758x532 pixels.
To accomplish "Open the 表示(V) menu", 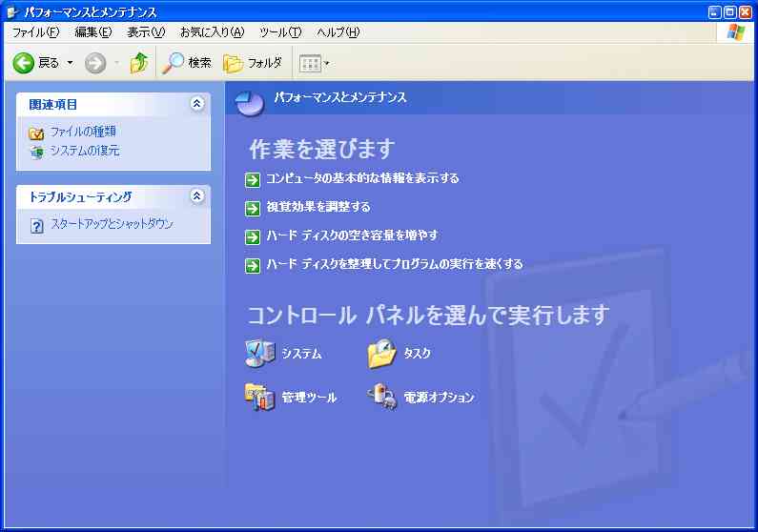I will click(x=146, y=32).
